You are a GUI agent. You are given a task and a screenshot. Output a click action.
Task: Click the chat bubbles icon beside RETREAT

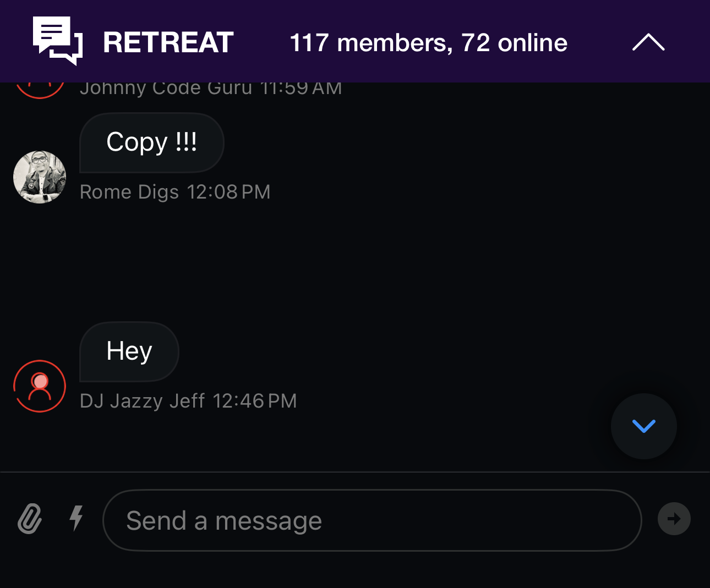coord(58,41)
